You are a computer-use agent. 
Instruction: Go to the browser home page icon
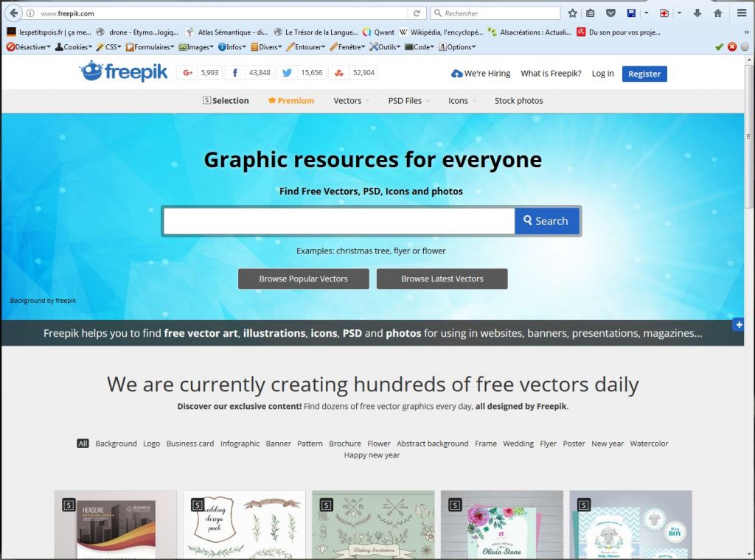click(x=717, y=13)
